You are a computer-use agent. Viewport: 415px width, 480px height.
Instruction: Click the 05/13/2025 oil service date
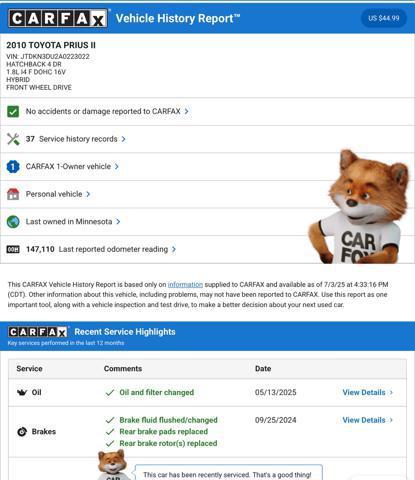pos(276,392)
